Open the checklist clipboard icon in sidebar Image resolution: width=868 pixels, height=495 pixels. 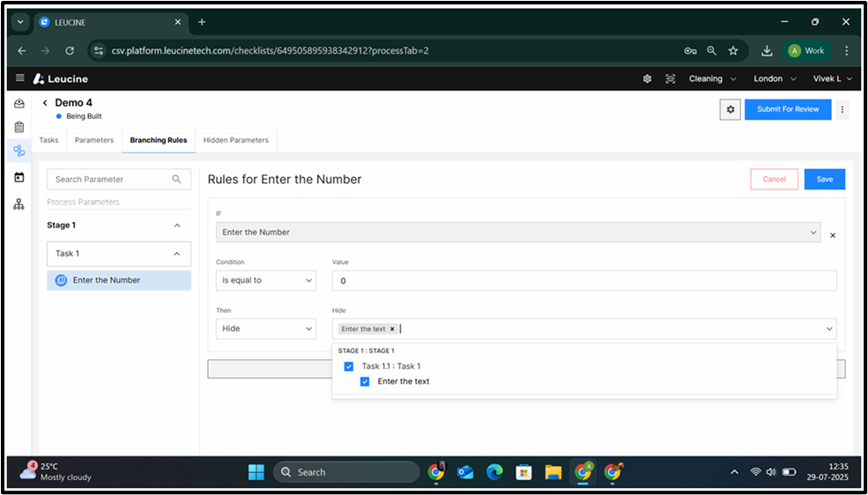point(19,127)
